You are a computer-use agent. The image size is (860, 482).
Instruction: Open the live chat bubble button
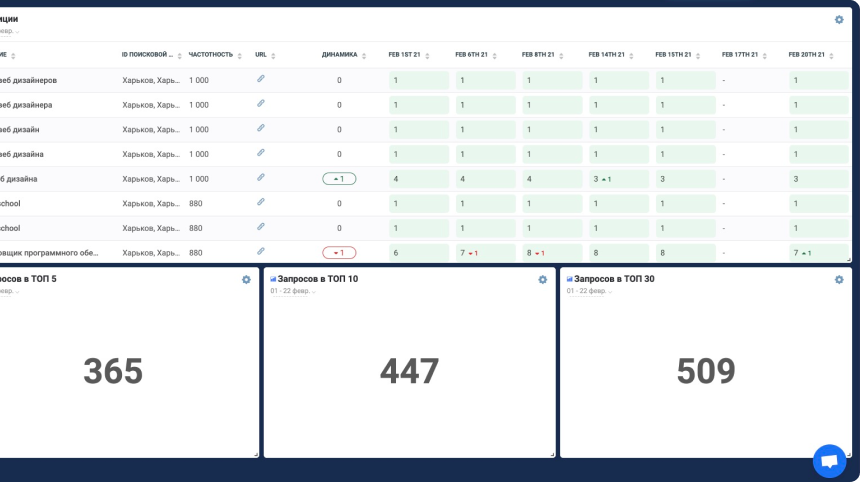[x=829, y=461]
